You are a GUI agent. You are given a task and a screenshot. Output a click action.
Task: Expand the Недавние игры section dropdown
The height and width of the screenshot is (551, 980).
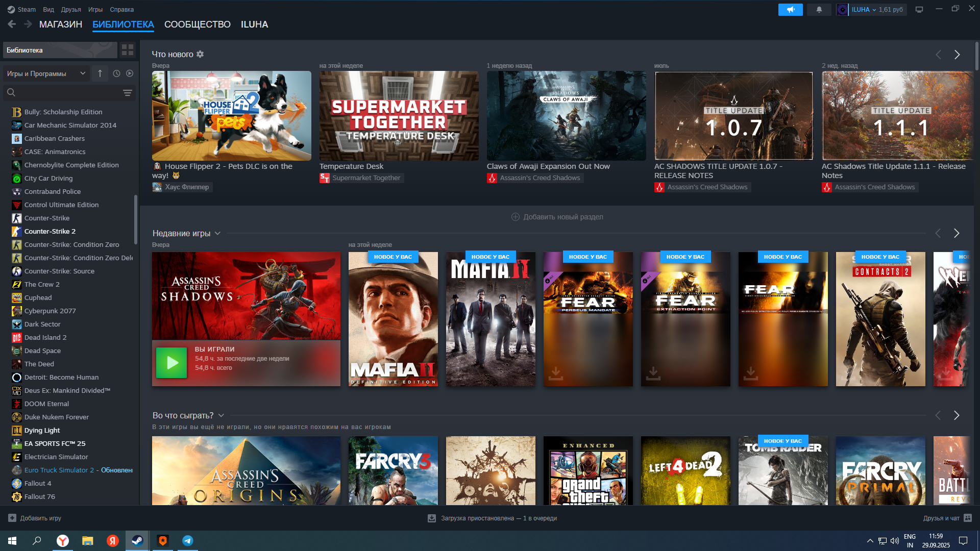(x=217, y=233)
